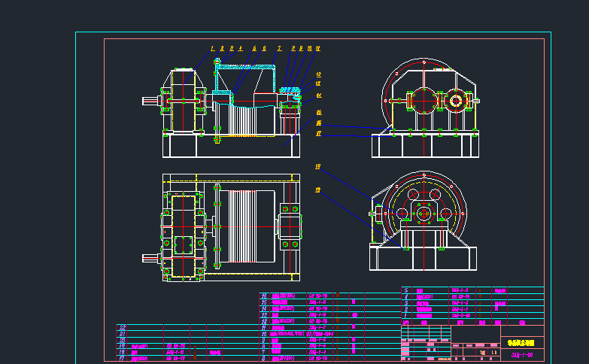Select callout number 14 near the bearing

click(319, 96)
